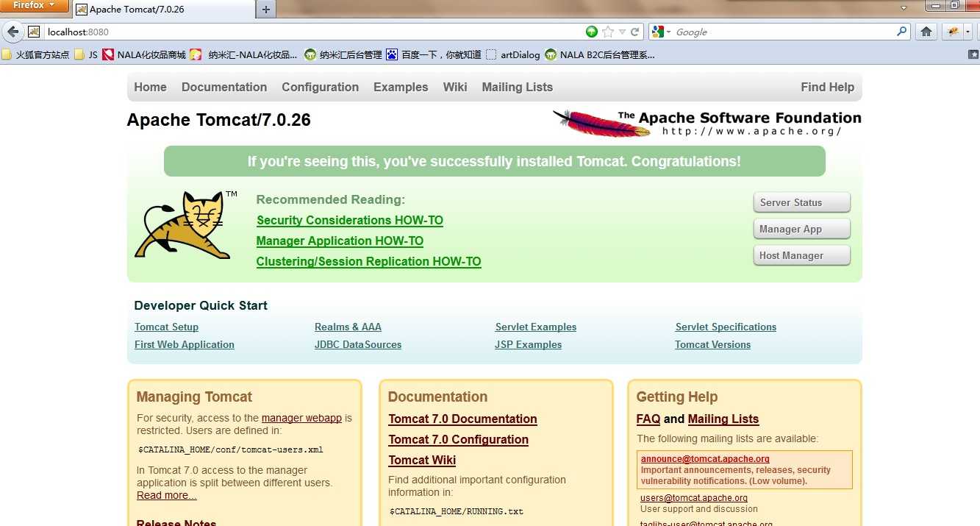Click the Apache Tomcat/7.0.26 heading text
This screenshot has height=526, width=980.
pos(219,120)
